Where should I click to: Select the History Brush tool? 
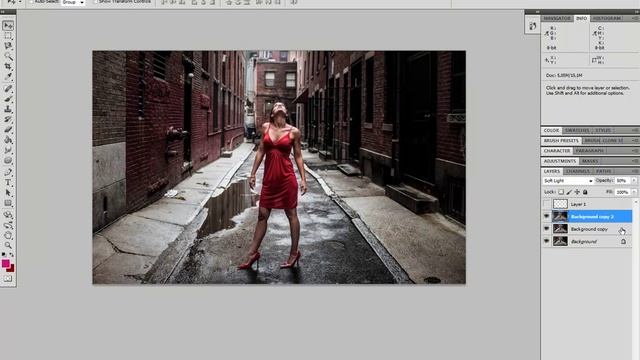8,120
